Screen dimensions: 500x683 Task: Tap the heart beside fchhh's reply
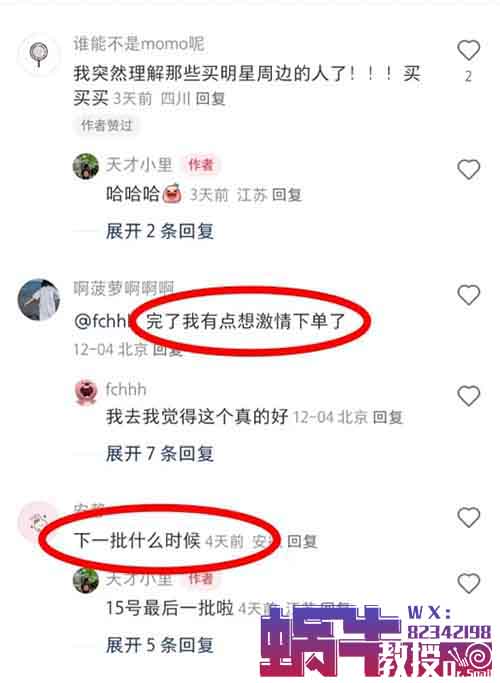click(469, 396)
